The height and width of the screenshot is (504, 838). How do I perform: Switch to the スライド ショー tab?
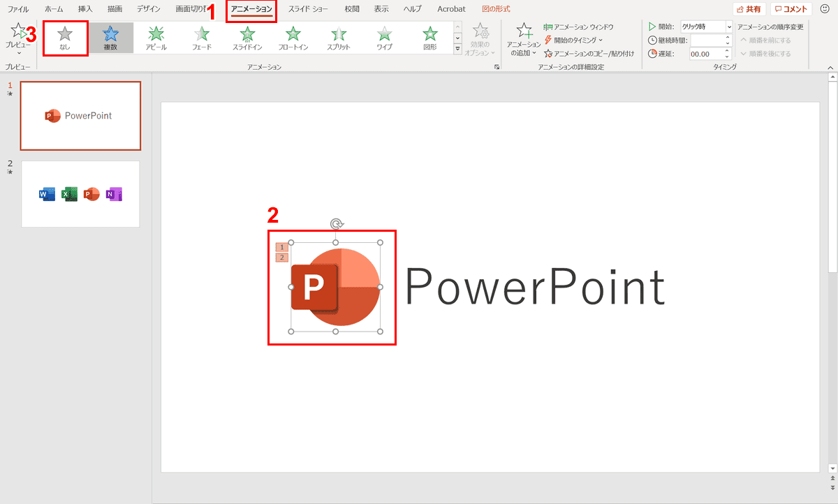pos(308,9)
